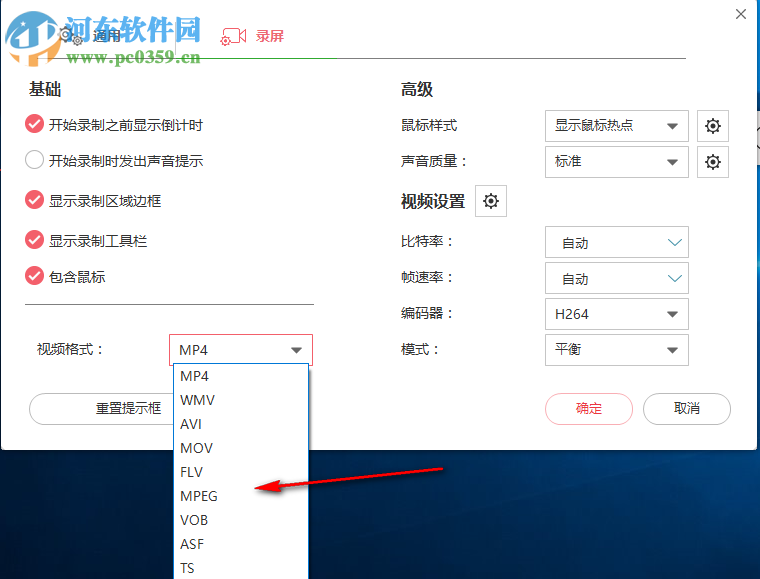Select ASF video format

tap(241, 544)
